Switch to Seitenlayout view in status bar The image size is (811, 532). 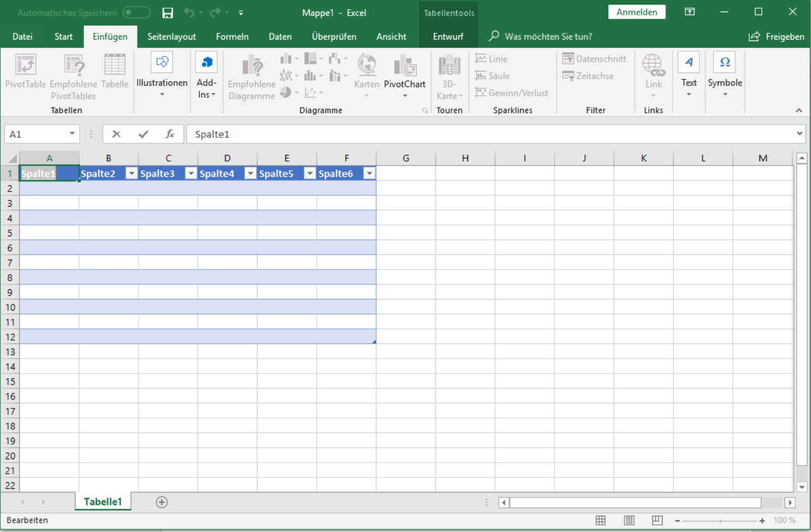tap(629, 520)
